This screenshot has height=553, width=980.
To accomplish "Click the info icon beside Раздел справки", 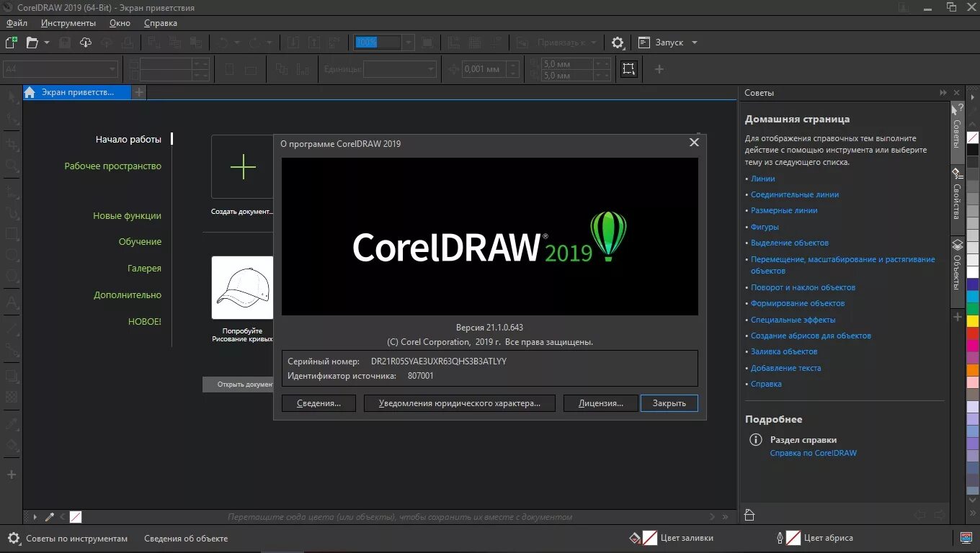I will 756,439.
